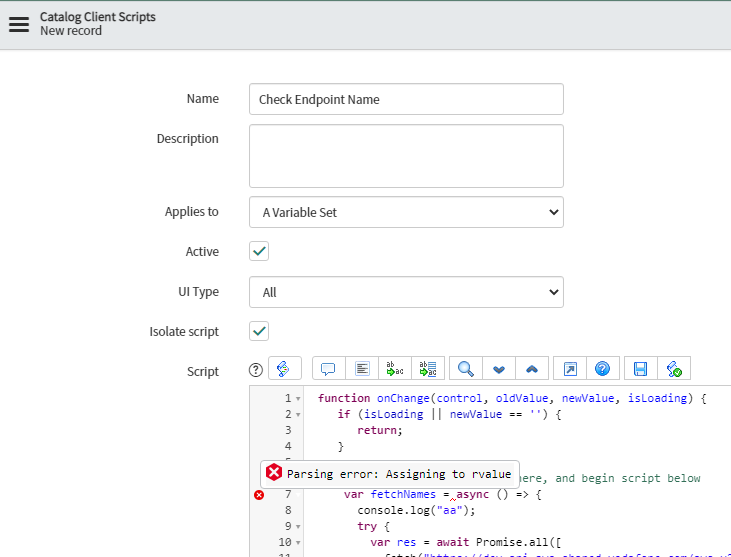Click line number 3 in the gutter
Image resolution: width=731 pixels, height=557 pixels.
(288, 430)
